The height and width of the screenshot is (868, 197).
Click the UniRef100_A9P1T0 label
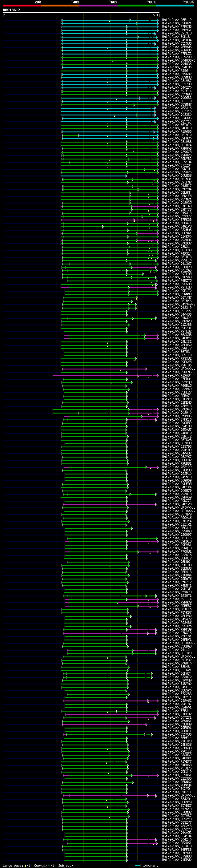[x=177, y=291]
